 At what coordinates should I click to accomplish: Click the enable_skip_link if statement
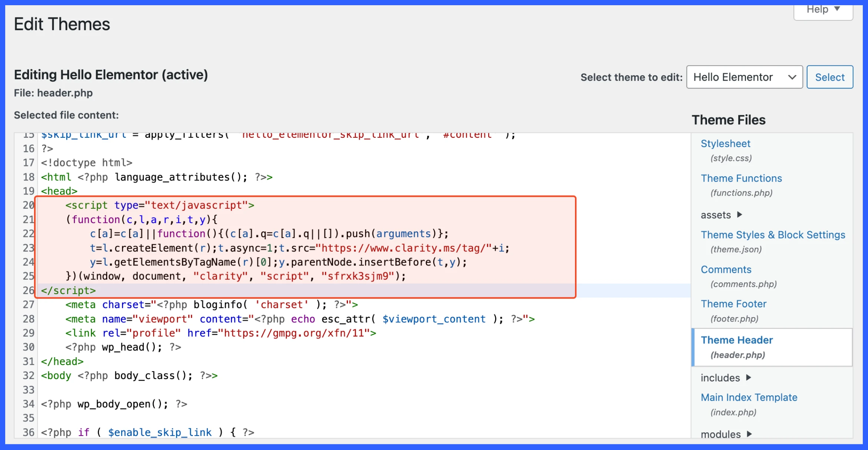pos(147,433)
